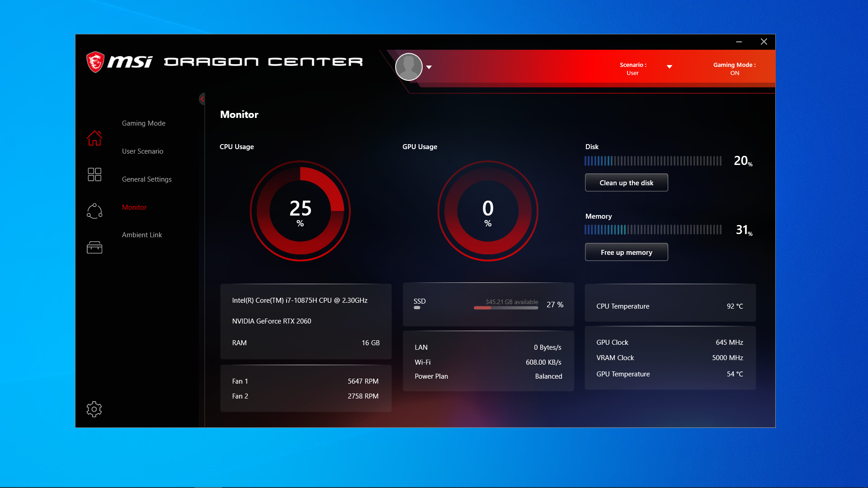
Task: Click Free up memory button
Action: click(x=627, y=252)
